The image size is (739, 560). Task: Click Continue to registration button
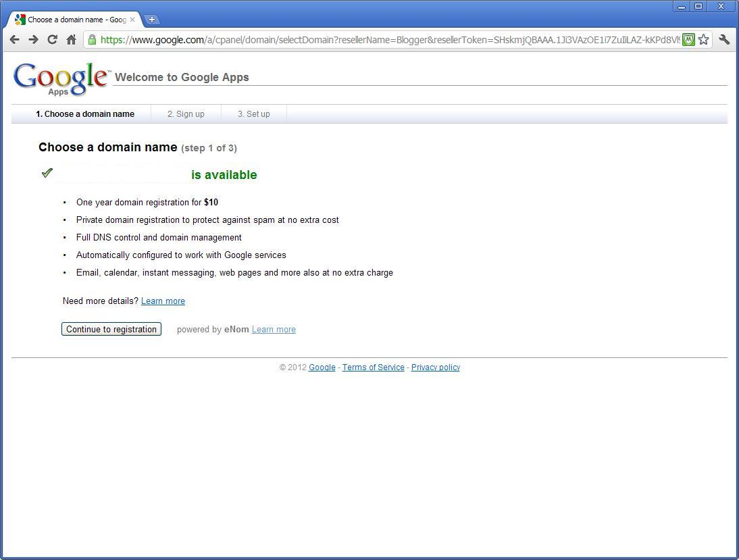point(111,329)
